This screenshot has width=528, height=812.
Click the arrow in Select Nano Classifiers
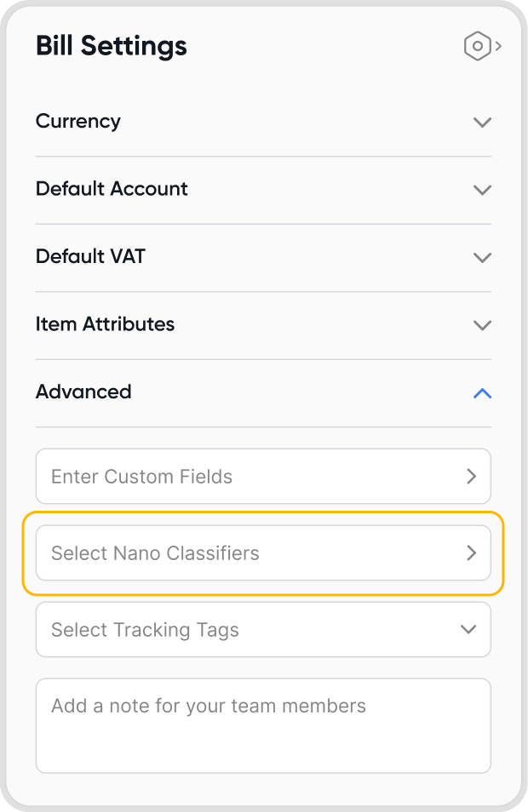click(x=471, y=553)
